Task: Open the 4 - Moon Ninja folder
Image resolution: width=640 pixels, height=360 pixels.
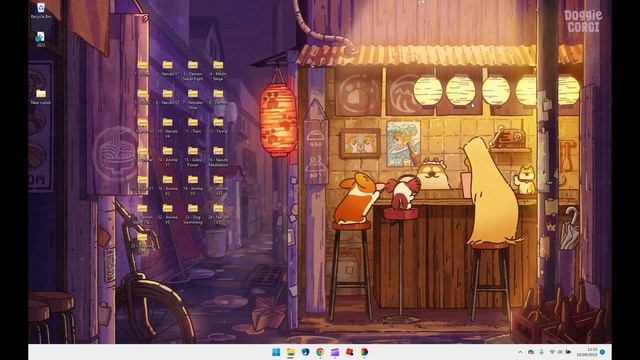Action: (x=218, y=71)
